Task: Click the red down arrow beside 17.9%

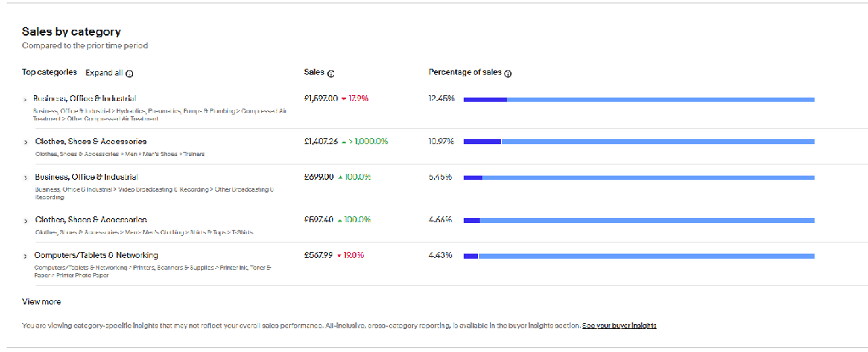Action: coord(344,99)
